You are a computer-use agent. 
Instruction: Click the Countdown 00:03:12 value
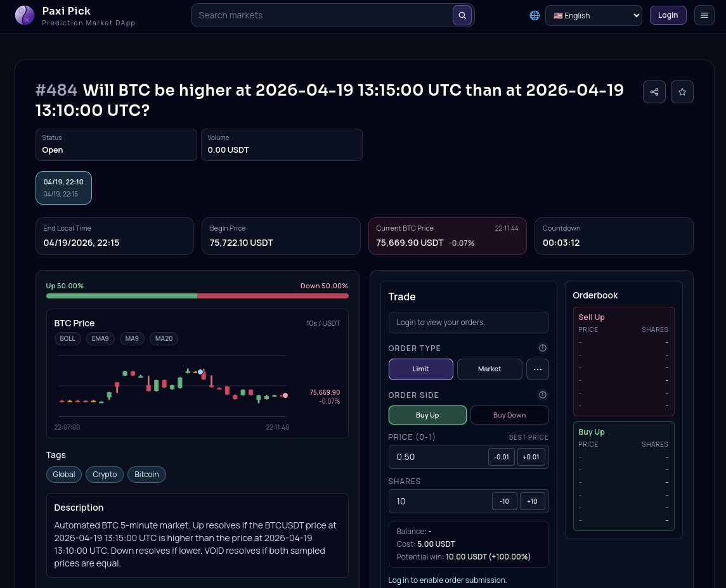(x=561, y=243)
